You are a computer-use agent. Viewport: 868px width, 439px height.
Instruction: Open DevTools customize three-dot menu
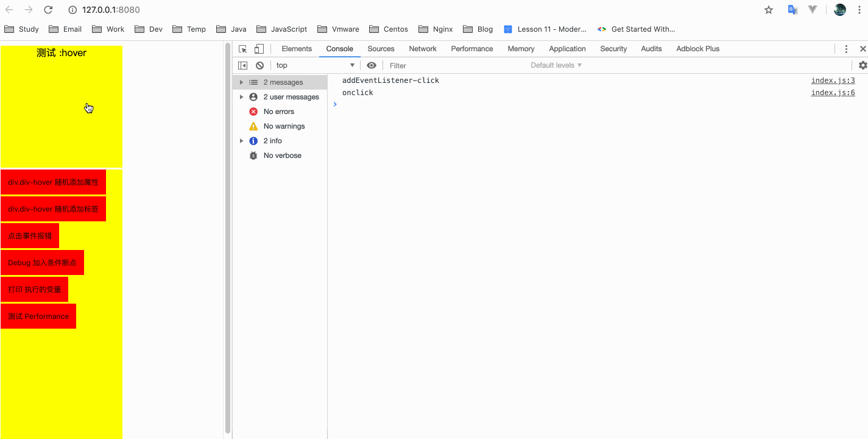[x=846, y=49]
